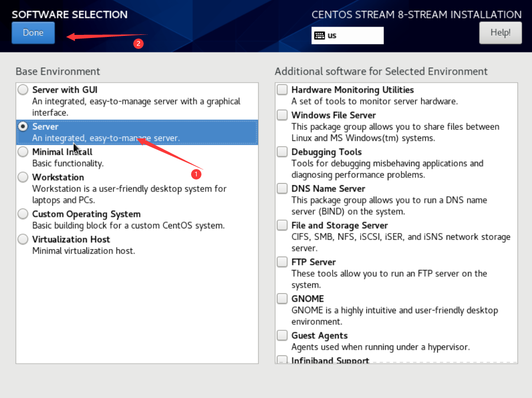This screenshot has height=398, width=532.
Task: Click the "Minimal Install" title text
Action: (62, 152)
